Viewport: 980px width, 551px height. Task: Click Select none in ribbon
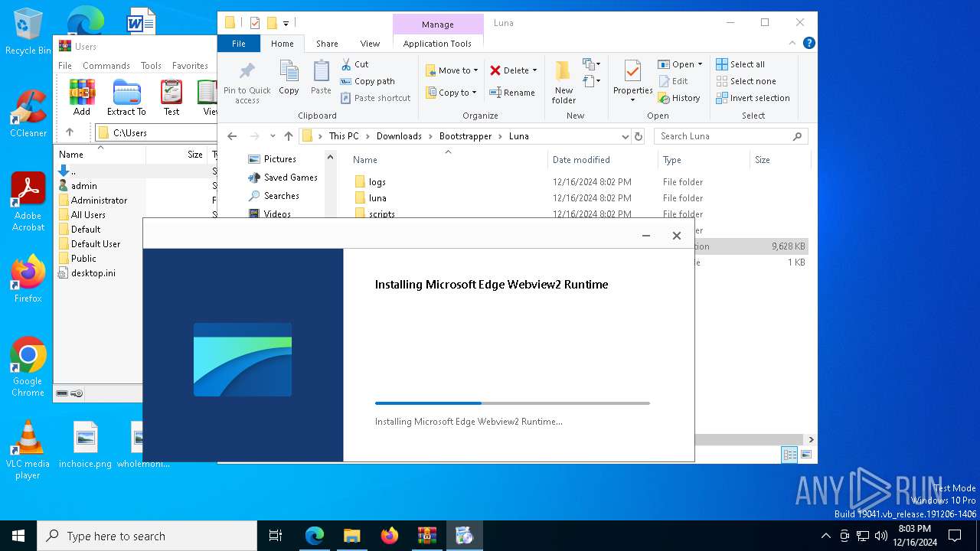[746, 81]
